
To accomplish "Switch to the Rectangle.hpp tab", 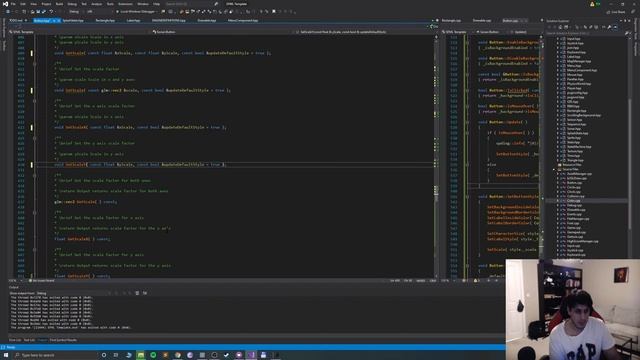I will 105,20.
